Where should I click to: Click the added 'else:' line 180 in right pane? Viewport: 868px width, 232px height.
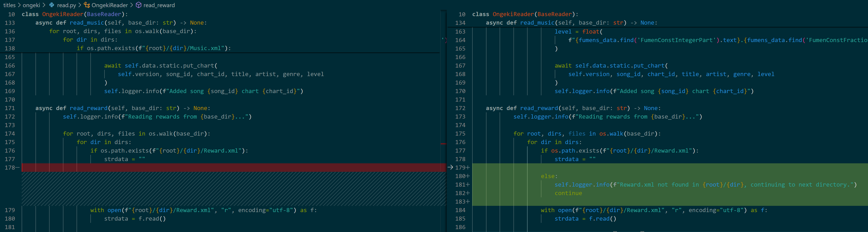coord(549,176)
